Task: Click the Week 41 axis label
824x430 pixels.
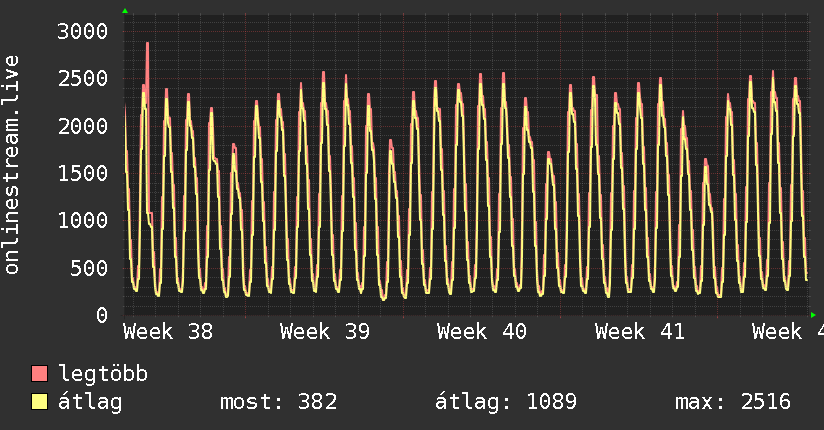Action: coord(640,332)
